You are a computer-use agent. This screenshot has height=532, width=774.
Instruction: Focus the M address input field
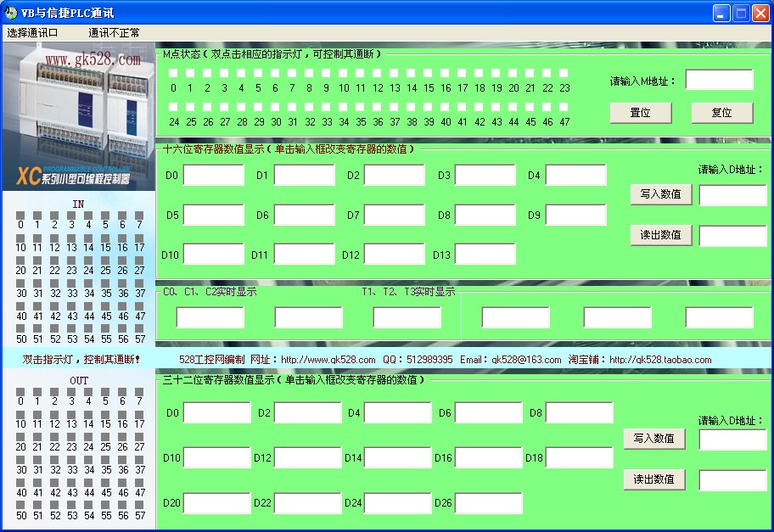coord(719,80)
